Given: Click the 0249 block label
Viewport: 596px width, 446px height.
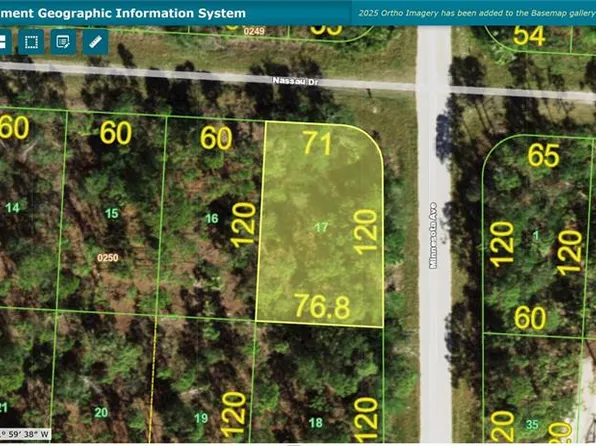Looking at the screenshot, I should pyautogui.click(x=254, y=31).
